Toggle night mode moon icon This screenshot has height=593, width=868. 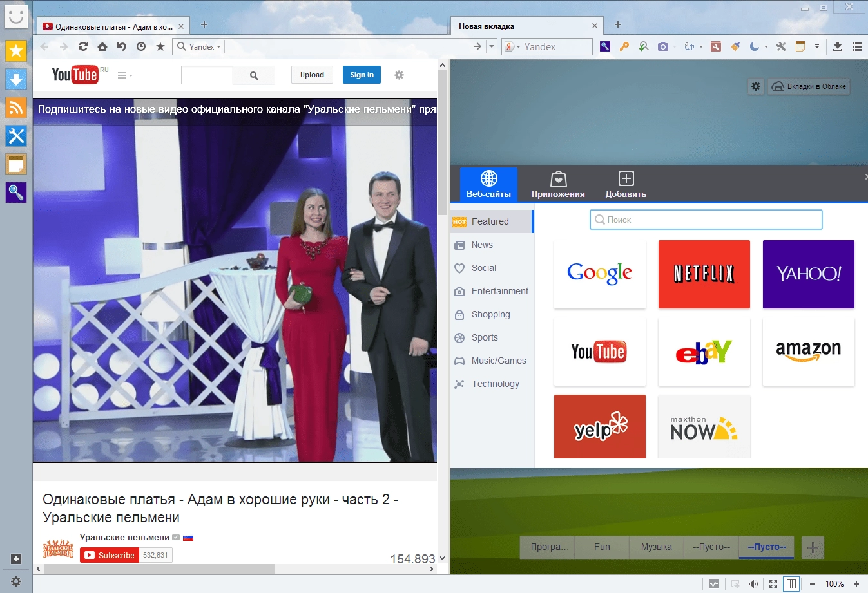[x=755, y=46]
